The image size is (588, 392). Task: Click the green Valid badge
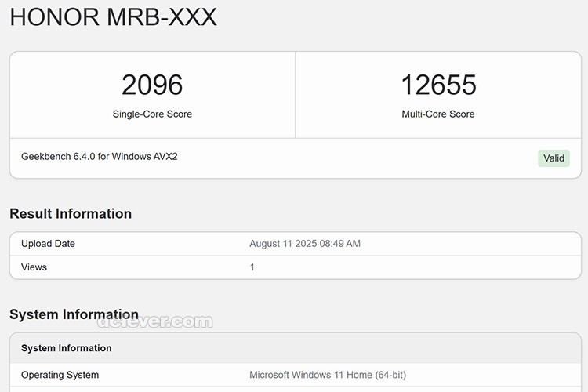point(554,158)
